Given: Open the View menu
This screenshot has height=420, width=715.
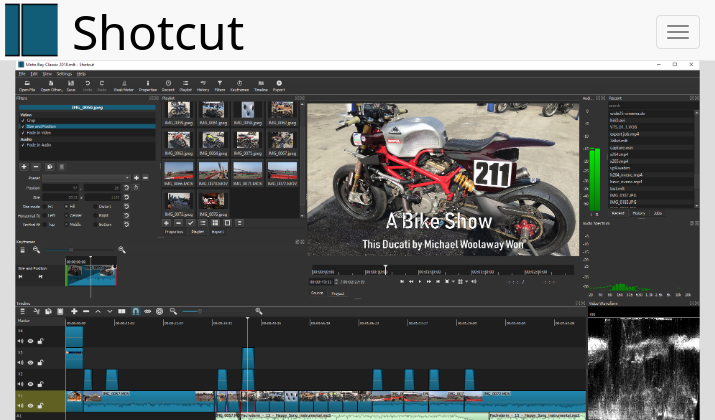Looking at the screenshot, I should click(x=47, y=73).
